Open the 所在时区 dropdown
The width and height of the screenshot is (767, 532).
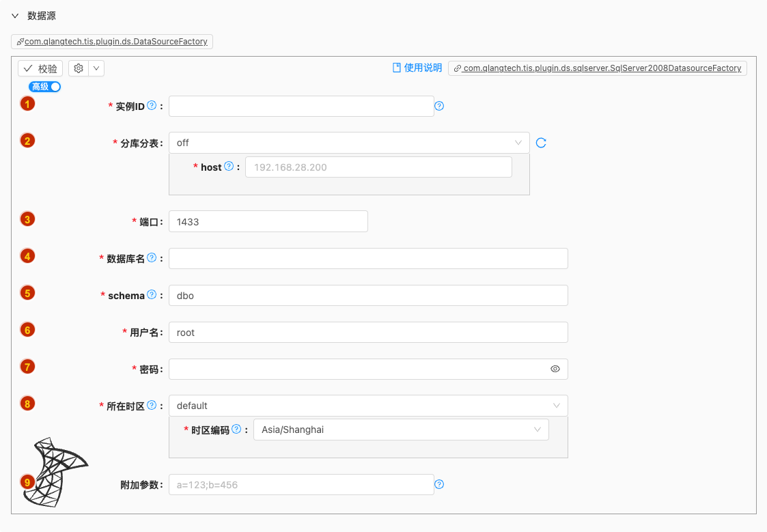tap(368, 406)
